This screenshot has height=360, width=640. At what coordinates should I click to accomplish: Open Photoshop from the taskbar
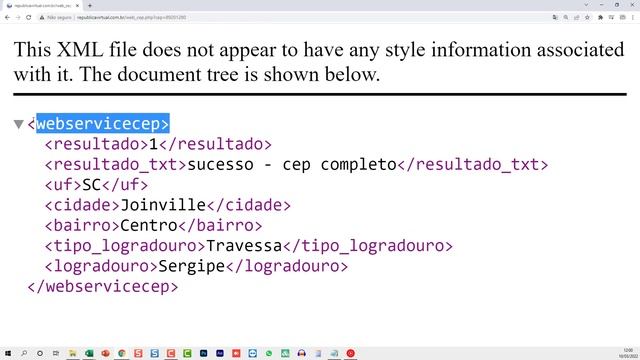(203, 353)
